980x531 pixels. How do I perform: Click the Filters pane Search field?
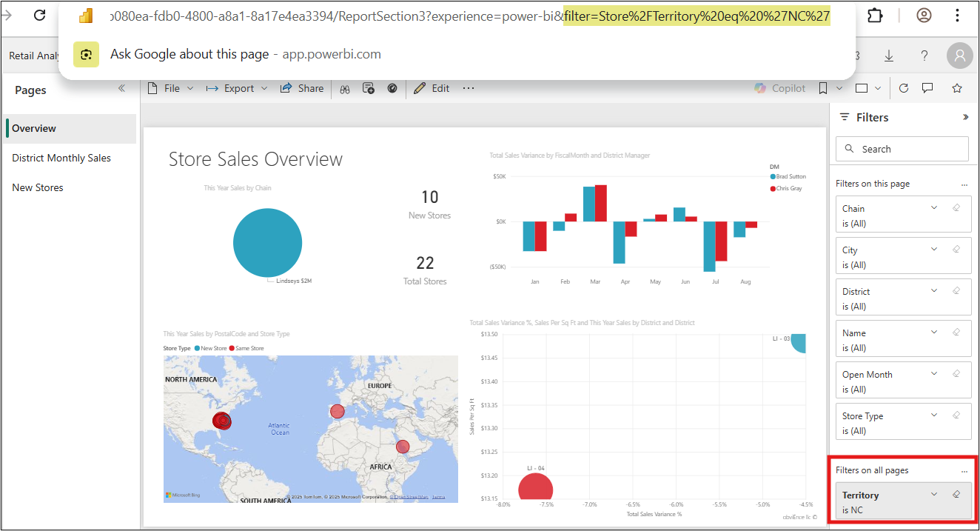[x=902, y=149]
